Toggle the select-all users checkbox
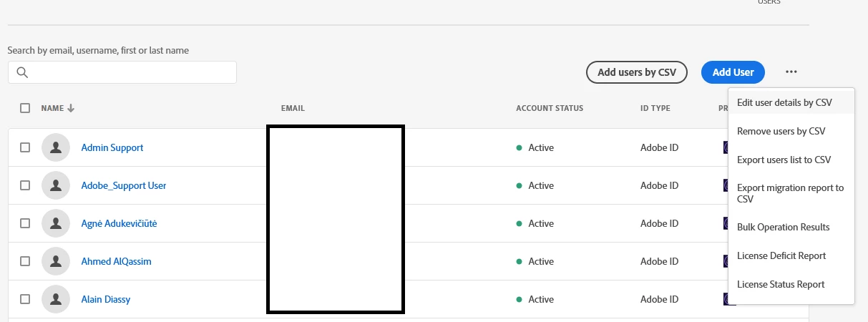The height and width of the screenshot is (322, 868). click(x=25, y=108)
